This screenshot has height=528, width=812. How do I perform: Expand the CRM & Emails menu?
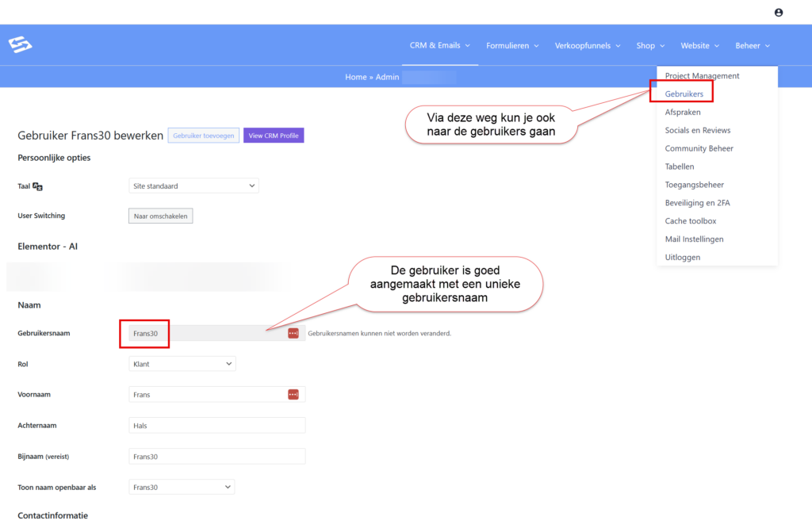pos(439,45)
